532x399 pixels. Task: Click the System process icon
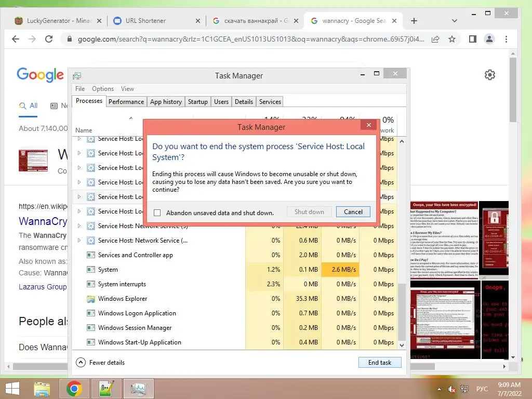click(90, 270)
